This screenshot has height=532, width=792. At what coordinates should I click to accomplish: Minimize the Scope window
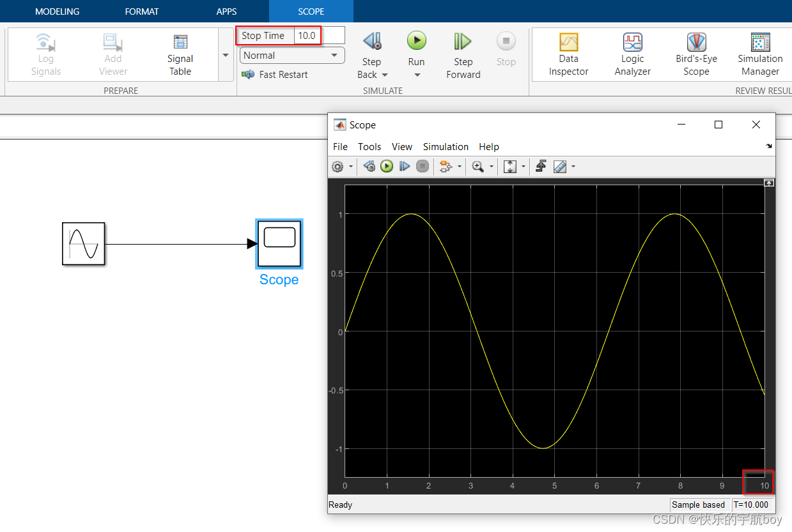pos(681,125)
